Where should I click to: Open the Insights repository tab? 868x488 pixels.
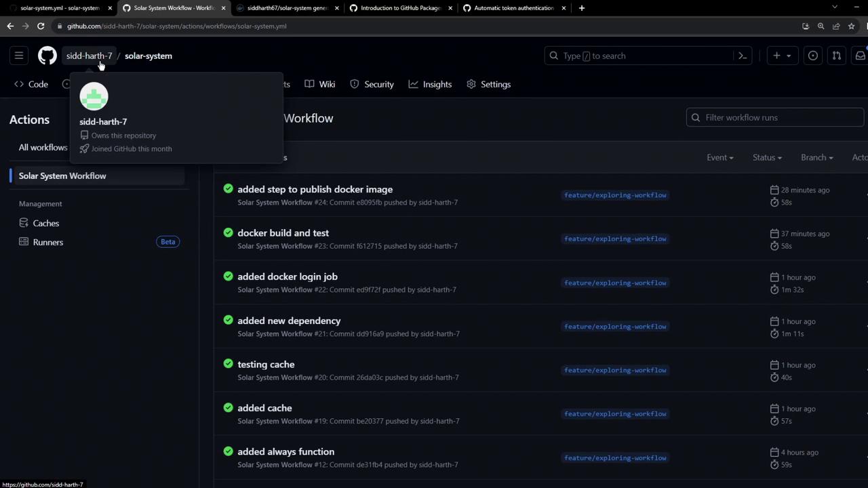pyautogui.click(x=430, y=84)
